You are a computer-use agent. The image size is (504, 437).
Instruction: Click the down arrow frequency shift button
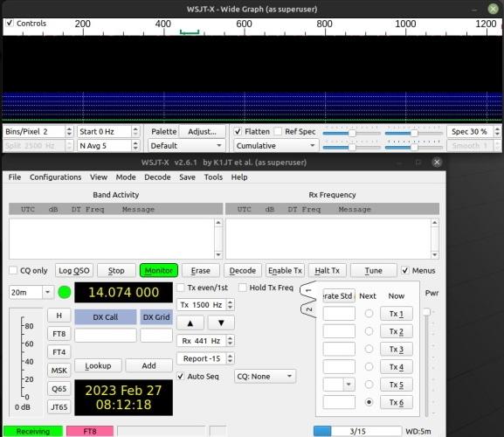pyautogui.click(x=221, y=323)
